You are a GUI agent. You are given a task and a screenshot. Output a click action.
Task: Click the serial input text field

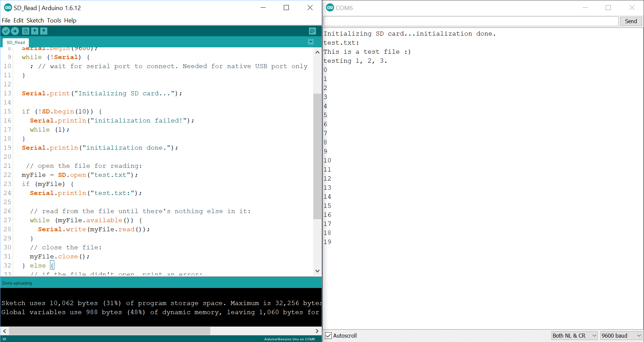470,21
